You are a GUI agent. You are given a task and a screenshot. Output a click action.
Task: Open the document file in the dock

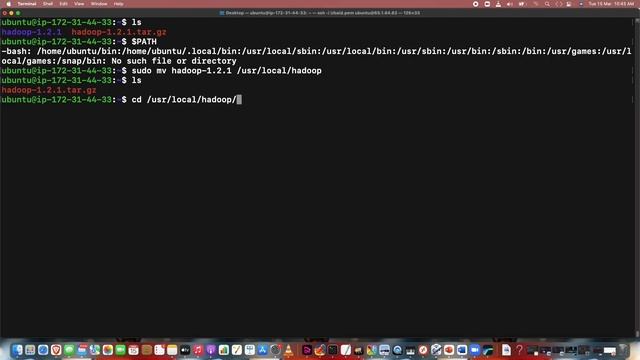pos(506,350)
